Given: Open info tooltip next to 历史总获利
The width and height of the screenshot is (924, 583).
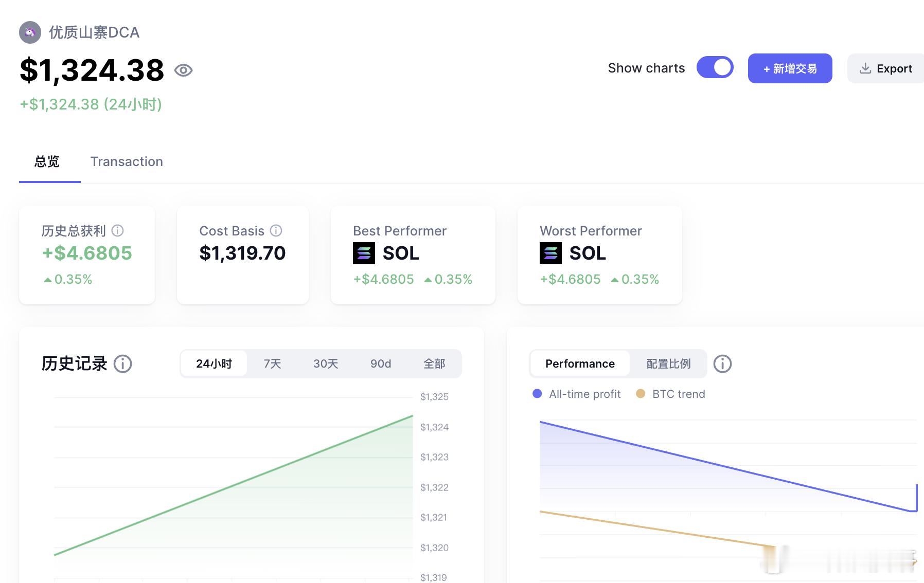Looking at the screenshot, I should click(x=118, y=231).
